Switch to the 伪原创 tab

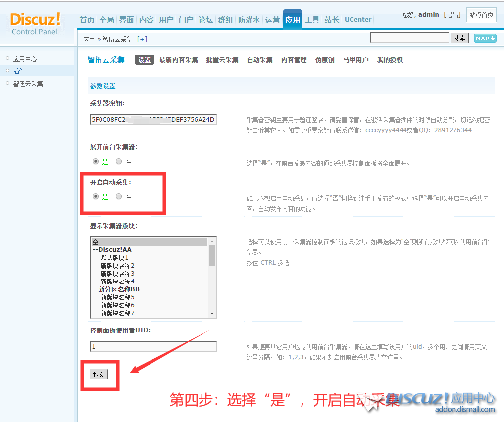(325, 60)
